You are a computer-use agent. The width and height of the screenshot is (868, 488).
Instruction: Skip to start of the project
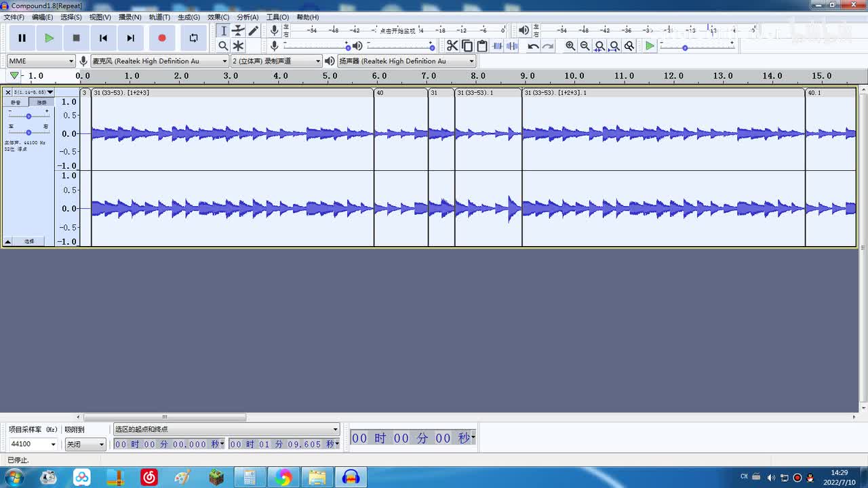[x=103, y=38]
